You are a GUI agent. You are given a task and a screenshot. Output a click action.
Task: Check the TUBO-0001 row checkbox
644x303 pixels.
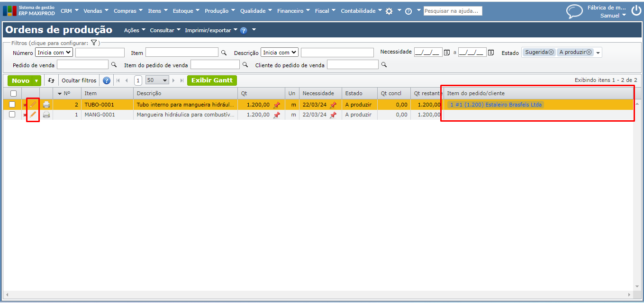click(x=12, y=105)
